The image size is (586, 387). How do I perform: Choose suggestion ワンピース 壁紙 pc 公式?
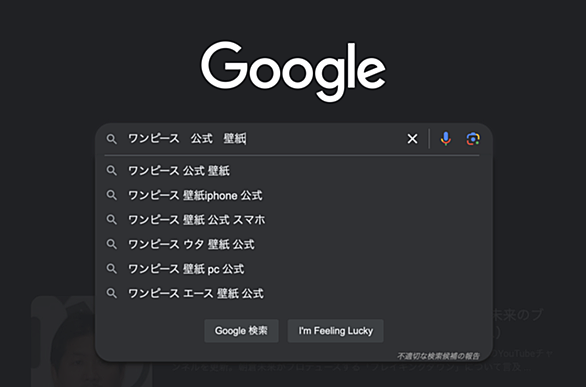293,269
